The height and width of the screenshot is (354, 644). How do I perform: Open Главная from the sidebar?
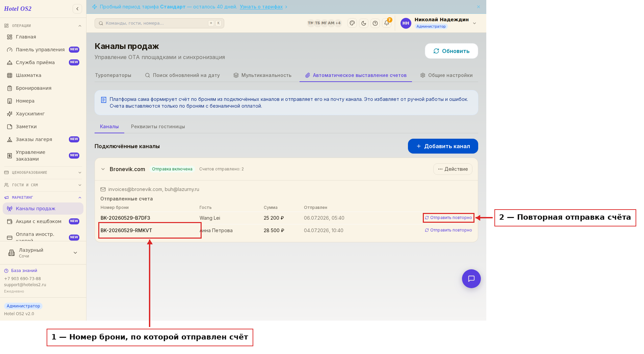(x=43, y=37)
